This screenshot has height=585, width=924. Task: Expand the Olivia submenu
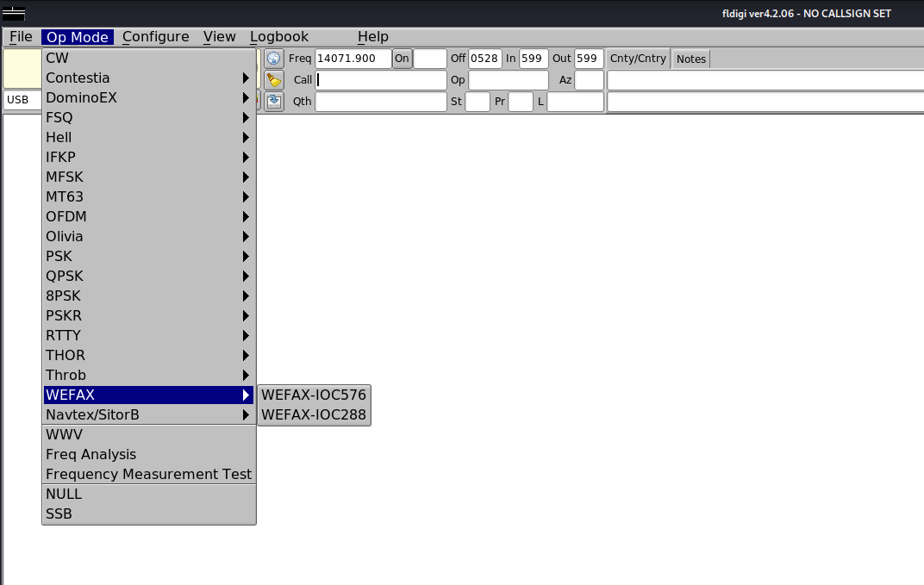[x=148, y=237]
